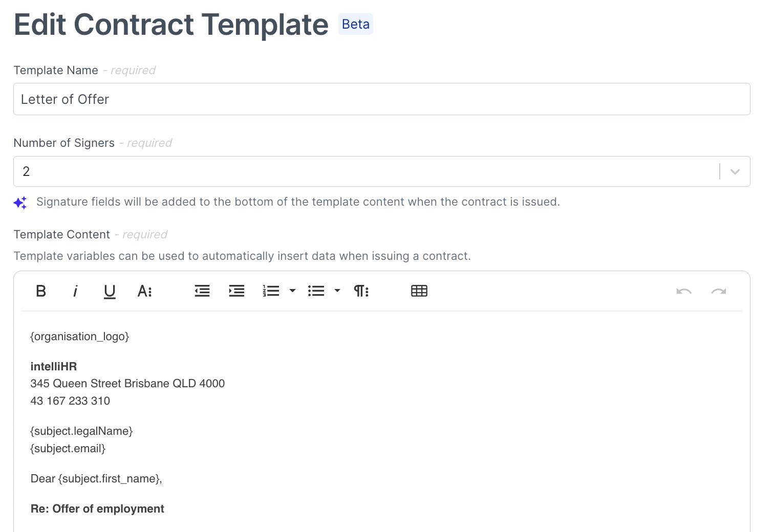The width and height of the screenshot is (773, 532).
Task: Open the paragraph formatting options
Action: (x=361, y=291)
